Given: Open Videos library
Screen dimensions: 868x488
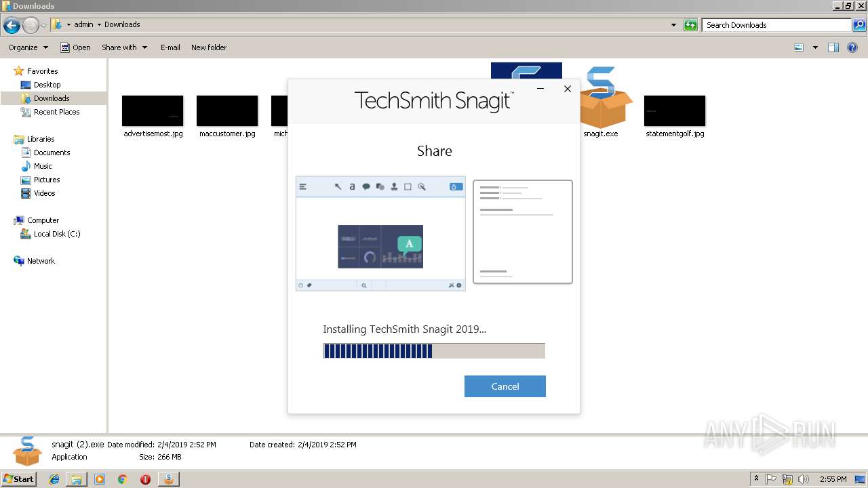Looking at the screenshot, I should pyautogui.click(x=44, y=193).
